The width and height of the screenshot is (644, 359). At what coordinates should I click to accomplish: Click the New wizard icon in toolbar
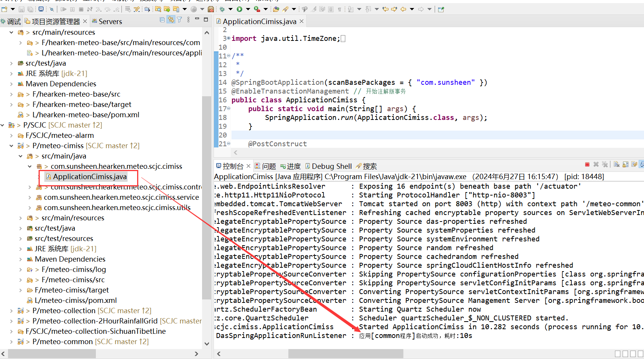(5, 9)
